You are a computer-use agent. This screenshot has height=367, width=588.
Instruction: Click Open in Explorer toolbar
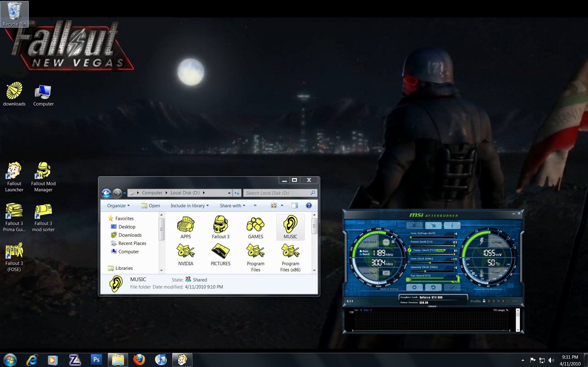151,205
